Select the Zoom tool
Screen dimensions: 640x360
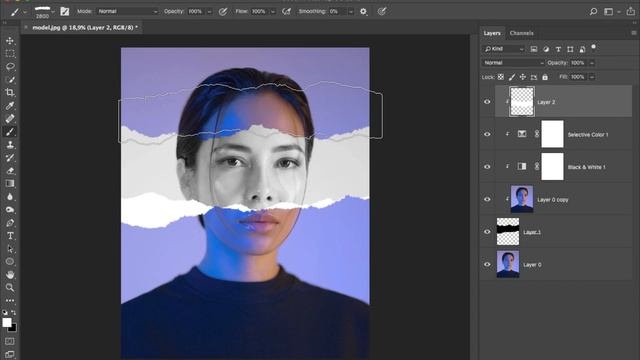(10, 287)
